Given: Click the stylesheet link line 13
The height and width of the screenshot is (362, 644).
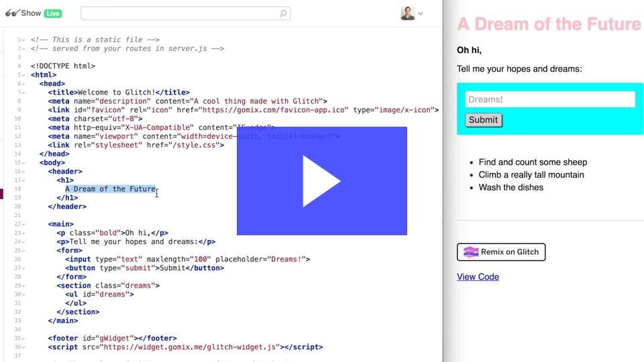Looking at the screenshot, I should coord(136,145).
